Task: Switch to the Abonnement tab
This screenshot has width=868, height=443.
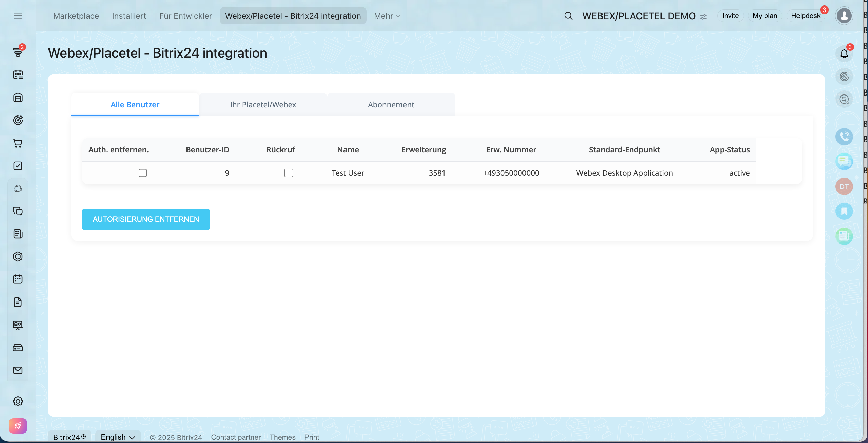Action: (x=391, y=105)
